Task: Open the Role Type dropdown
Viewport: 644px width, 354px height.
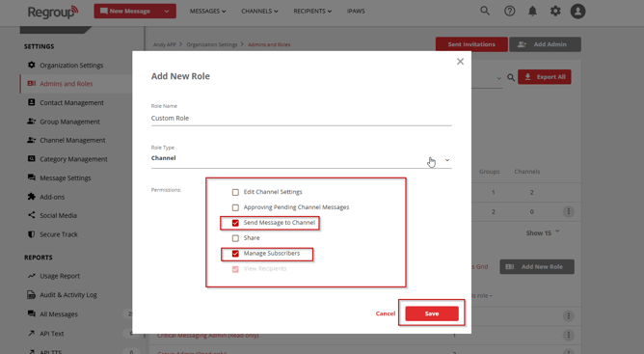Action: (x=301, y=158)
